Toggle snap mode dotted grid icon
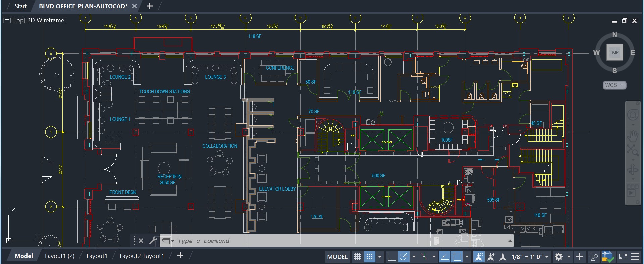The height and width of the screenshot is (264, 644). click(x=369, y=257)
